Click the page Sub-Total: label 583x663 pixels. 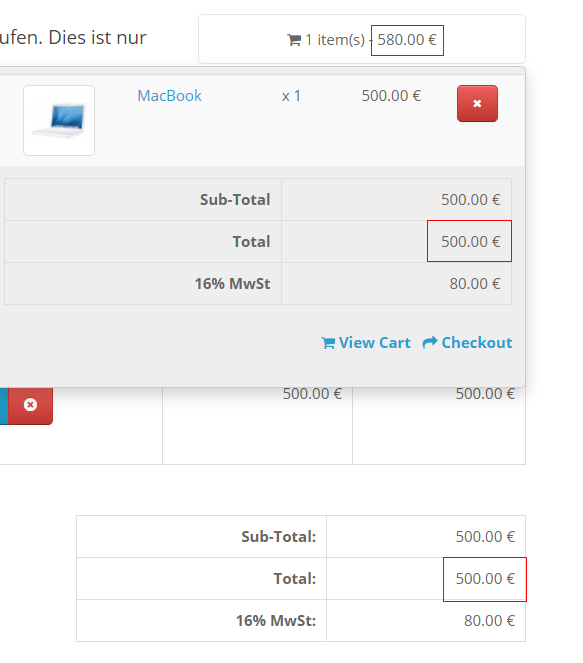pyautogui.click(x=279, y=537)
